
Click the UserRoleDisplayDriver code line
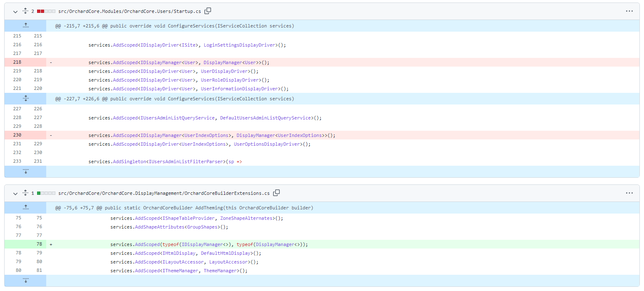point(179,80)
